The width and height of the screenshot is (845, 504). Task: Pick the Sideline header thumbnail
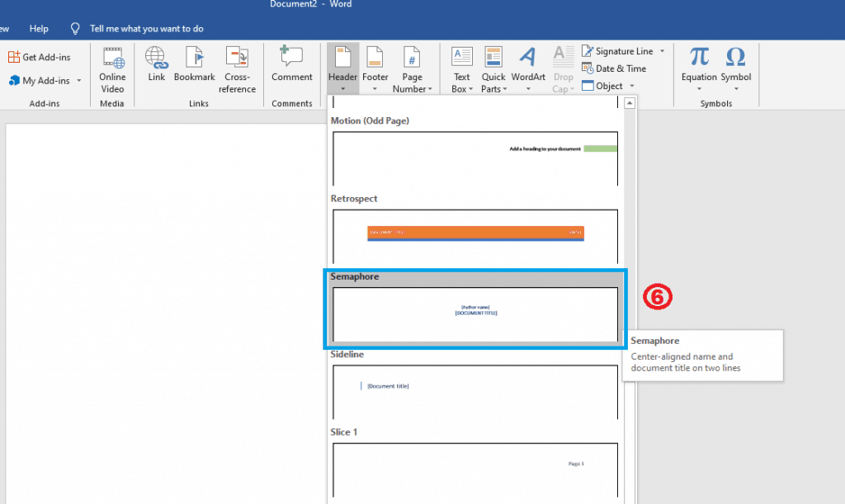475,392
